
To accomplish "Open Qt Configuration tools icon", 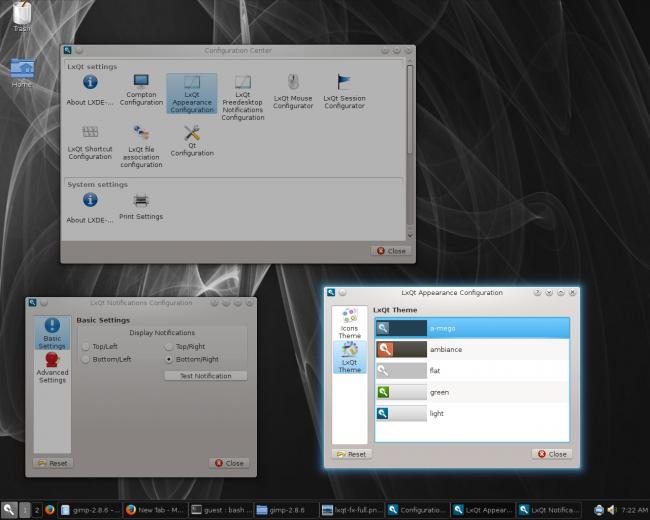I will coord(192,133).
